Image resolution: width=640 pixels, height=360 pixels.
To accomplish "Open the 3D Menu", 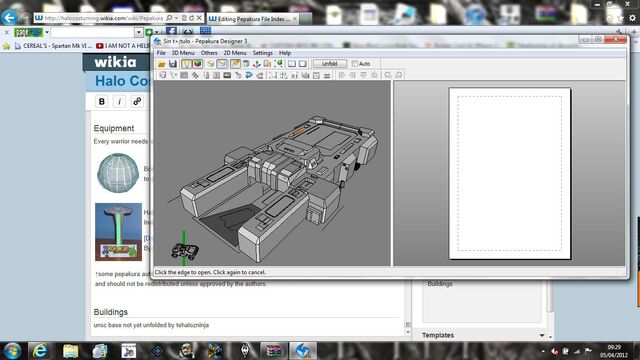I will tap(182, 53).
